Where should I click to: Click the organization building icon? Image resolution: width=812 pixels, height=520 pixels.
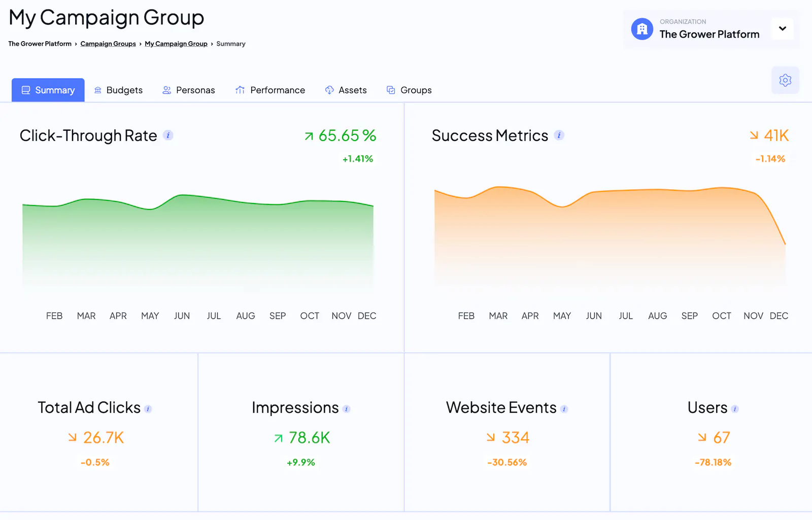point(642,29)
